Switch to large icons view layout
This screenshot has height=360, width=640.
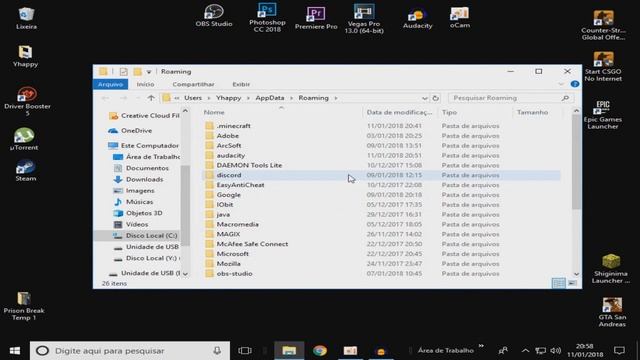coord(573,283)
